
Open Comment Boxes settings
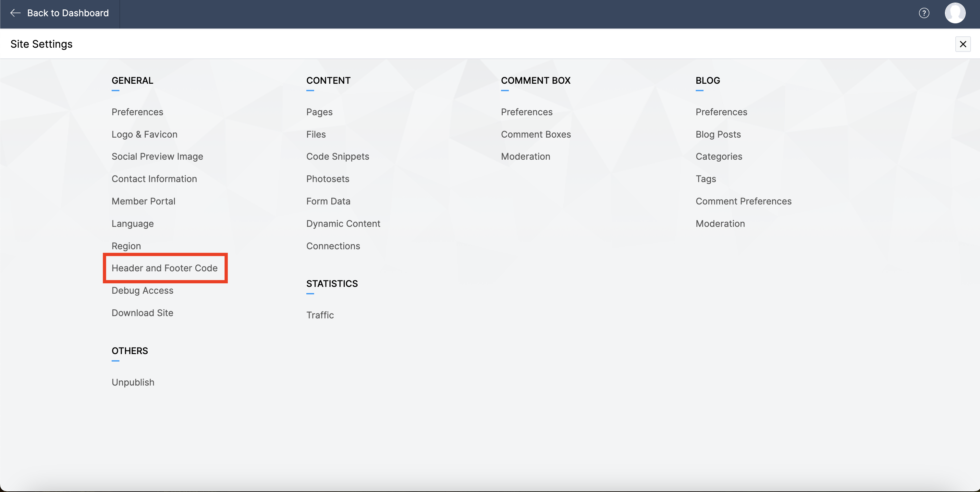pyautogui.click(x=536, y=134)
